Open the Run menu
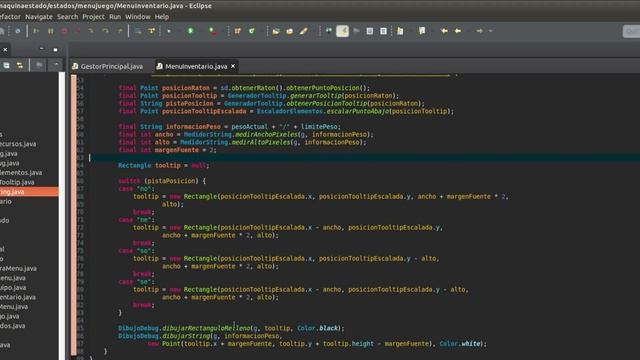640x360 pixels. [x=115, y=17]
